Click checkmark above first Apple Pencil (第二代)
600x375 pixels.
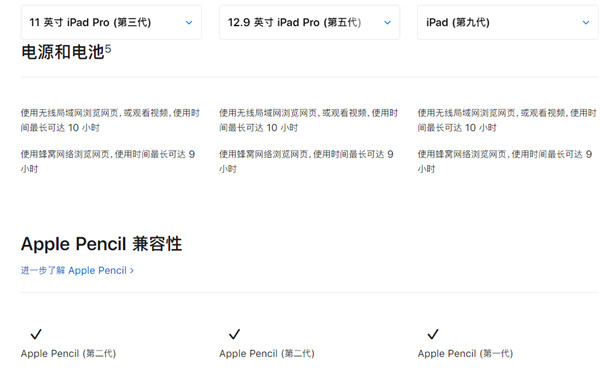tap(36, 334)
